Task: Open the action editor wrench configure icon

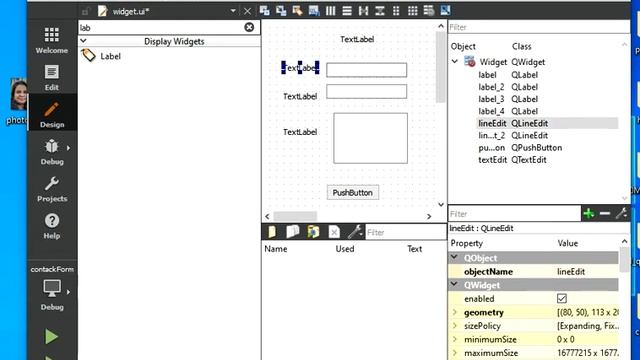Action: (355, 232)
